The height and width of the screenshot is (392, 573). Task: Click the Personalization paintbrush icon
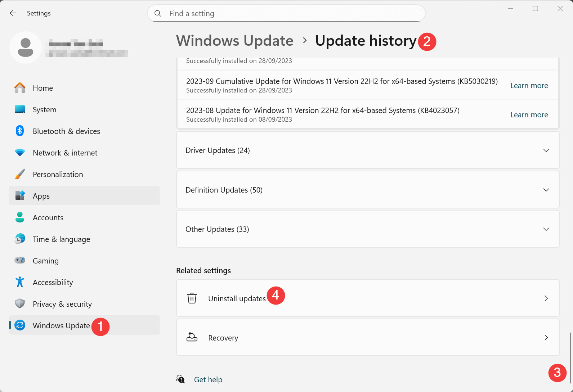20,174
